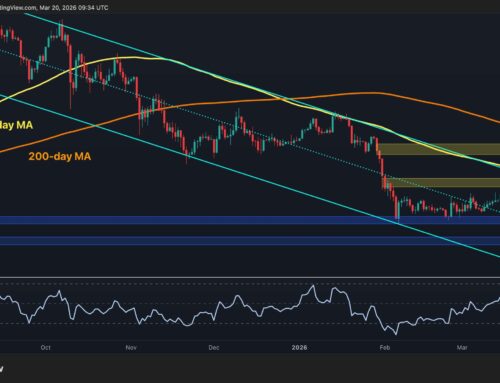Select the Dec label on time axis
500x383 pixels.
coord(214,347)
